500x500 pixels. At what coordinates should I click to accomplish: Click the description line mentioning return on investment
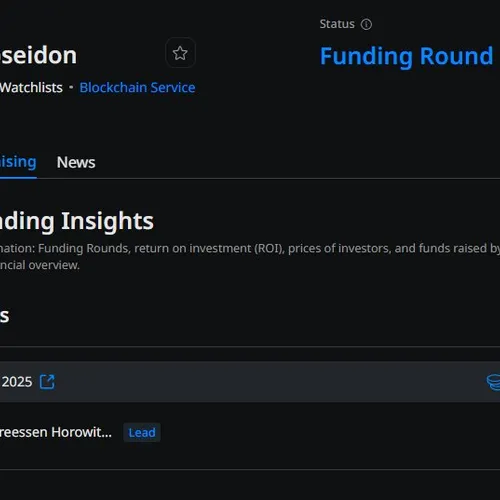pos(250,248)
